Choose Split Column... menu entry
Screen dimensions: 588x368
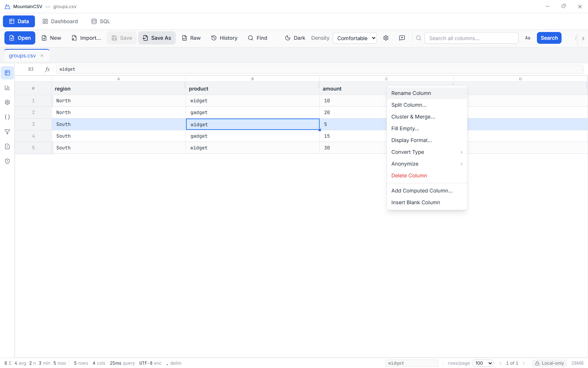[427, 105]
